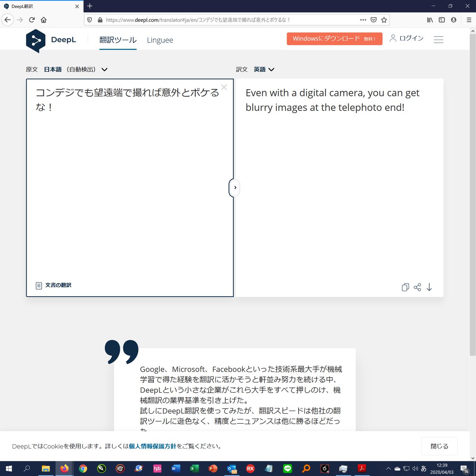Screen dimensions: 476x476
Task: Click the address bar URL
Action: (x=198, y=20)
